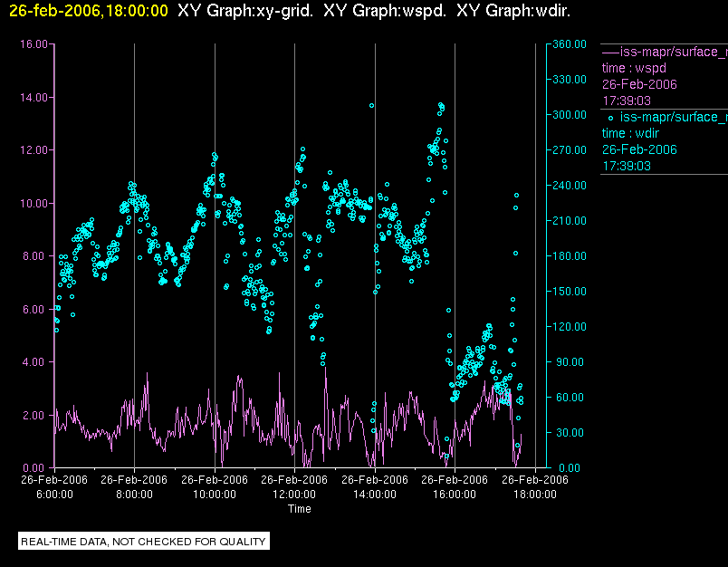
Task: Click the magenta 14.00 wind speed tick label
Action: click(34, 98)
